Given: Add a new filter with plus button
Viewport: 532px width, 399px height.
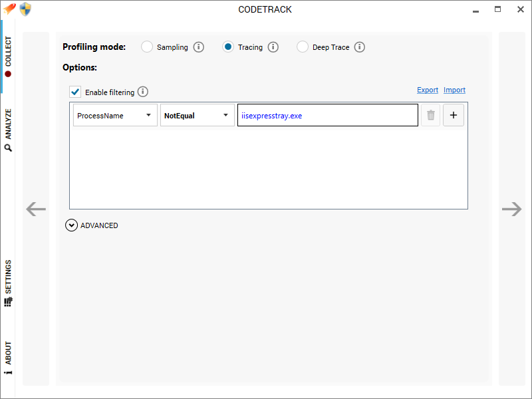Looking at the screenshot, I should click(x=454, y=115).
